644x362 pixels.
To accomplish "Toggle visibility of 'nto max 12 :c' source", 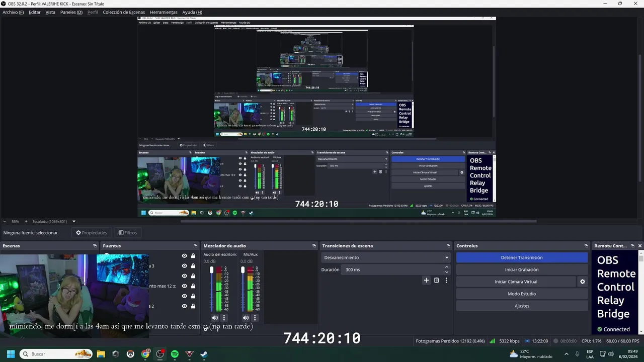I will (x=184, y=286).
